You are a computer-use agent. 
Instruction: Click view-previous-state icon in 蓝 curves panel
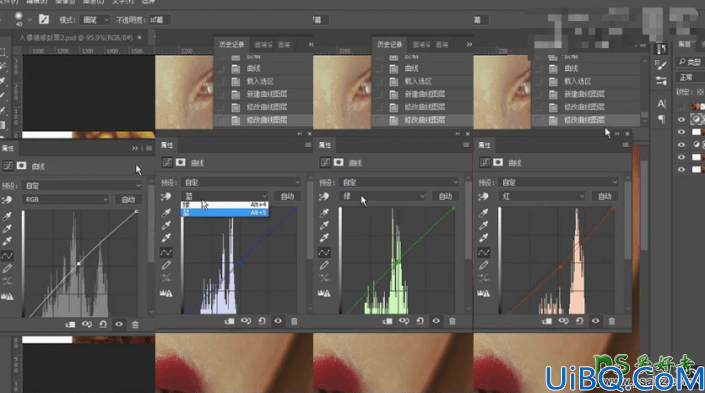point(245,321)
